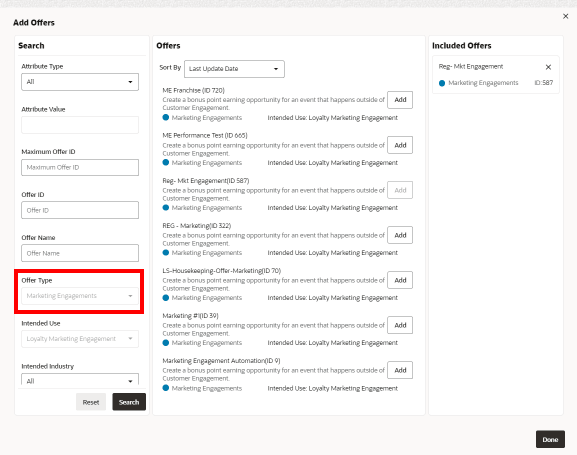Image resolution: width=577 pixels, height=455 pixels.
Task: Open the Offer Type dropdown
Action: coord(80,296)
